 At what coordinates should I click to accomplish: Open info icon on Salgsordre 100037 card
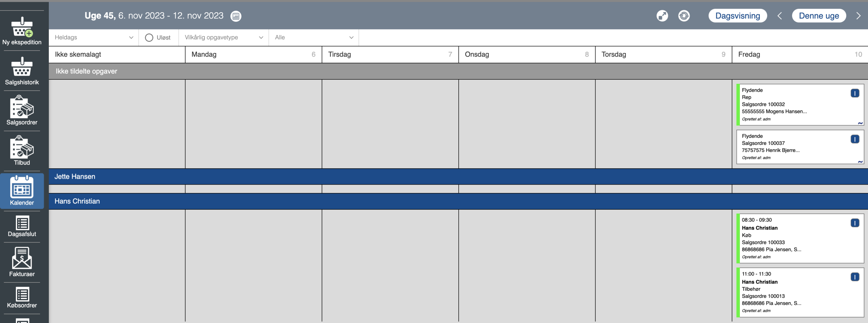pos(855,139)
